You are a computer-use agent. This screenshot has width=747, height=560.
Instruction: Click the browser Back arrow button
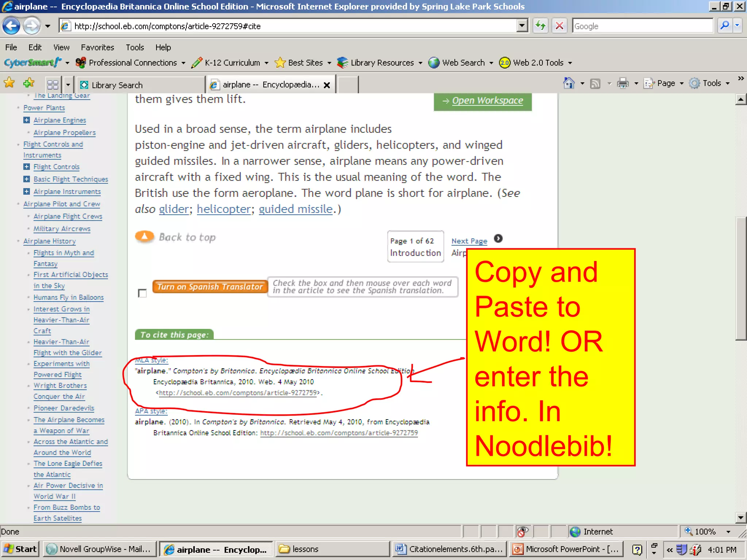(11, 26)
